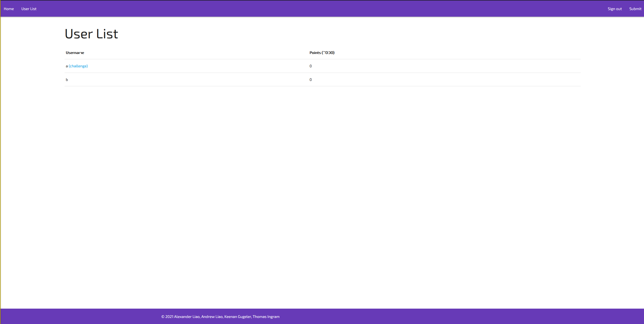Image resolution: width=644 pixels, height=324 pixels.
Task: Click Alexander Liao in the footer
Action: [187, 317]
